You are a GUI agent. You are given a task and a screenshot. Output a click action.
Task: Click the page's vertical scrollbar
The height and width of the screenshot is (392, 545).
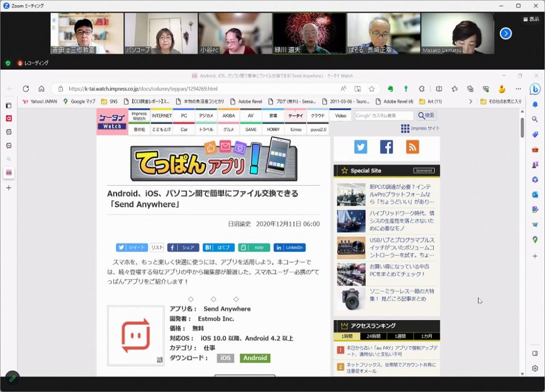522,128
